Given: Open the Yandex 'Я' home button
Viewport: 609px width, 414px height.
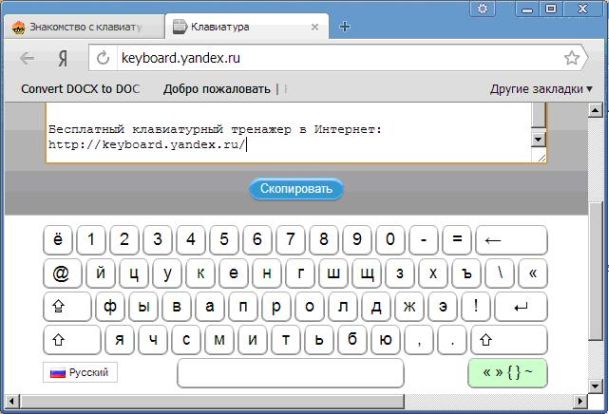Looking at the screenshot, I should point(63,58).
